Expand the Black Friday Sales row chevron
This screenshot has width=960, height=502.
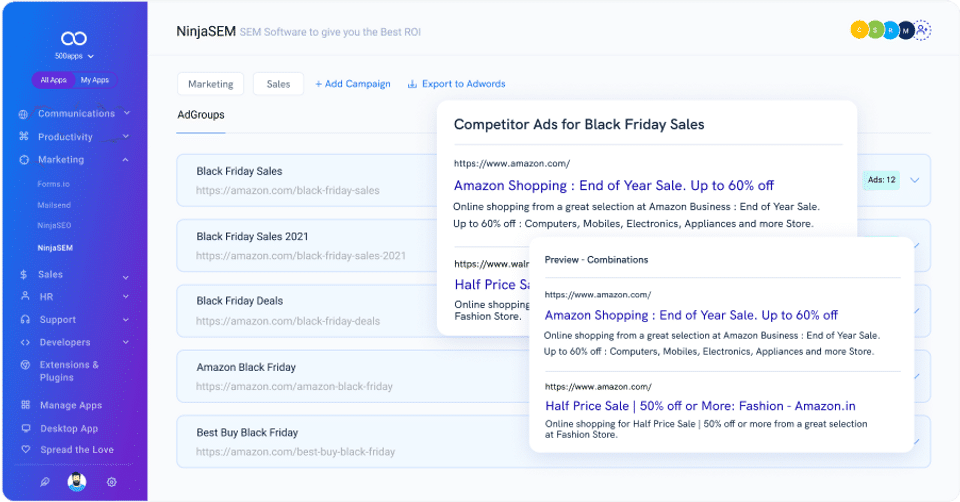tap(915, 180)
